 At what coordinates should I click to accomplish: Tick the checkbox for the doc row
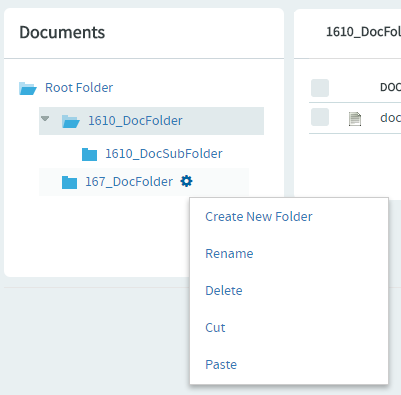320,117
